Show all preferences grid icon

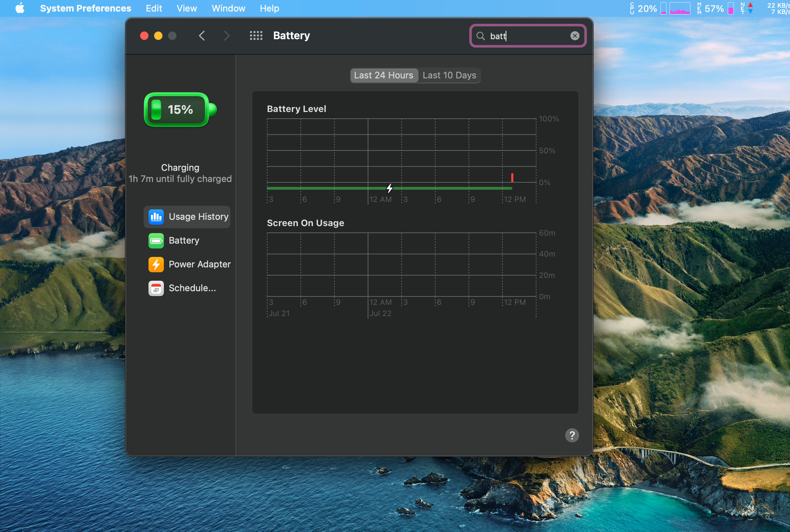[256, 36]
